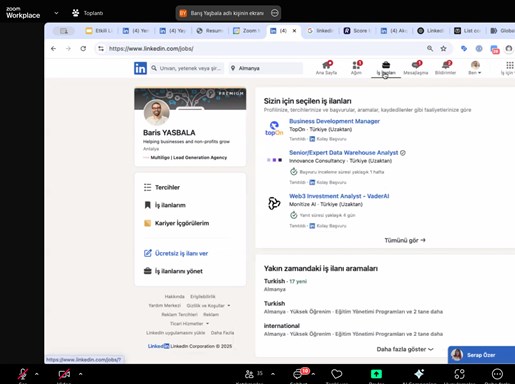Click TopOn company logo
Screen dimensions: 515x384
274,128
